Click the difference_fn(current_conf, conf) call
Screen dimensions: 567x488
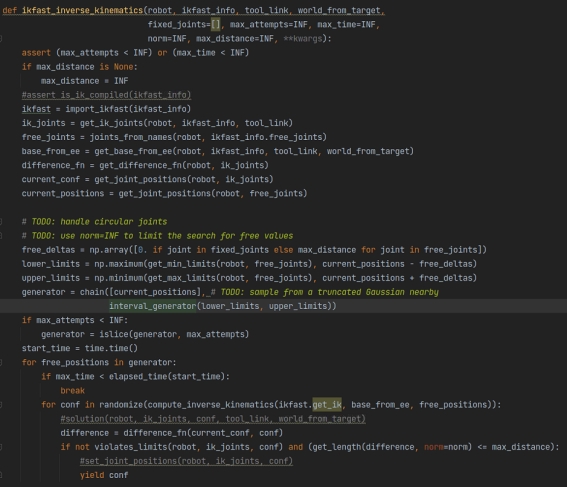pyautogui.click(x=203, y=433)
